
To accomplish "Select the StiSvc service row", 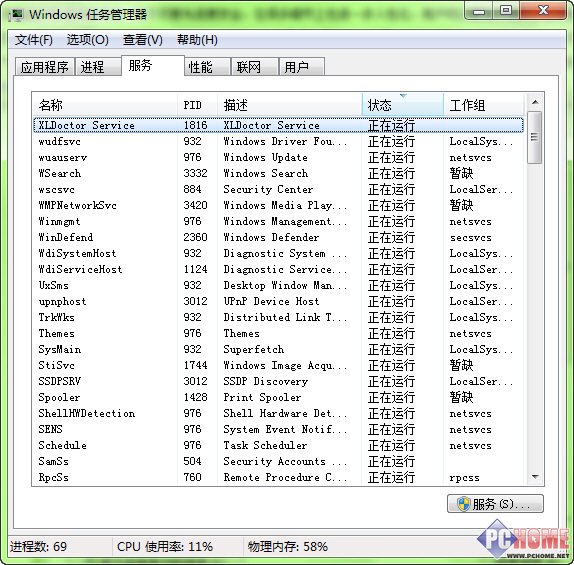I will [x=278, y=365].
